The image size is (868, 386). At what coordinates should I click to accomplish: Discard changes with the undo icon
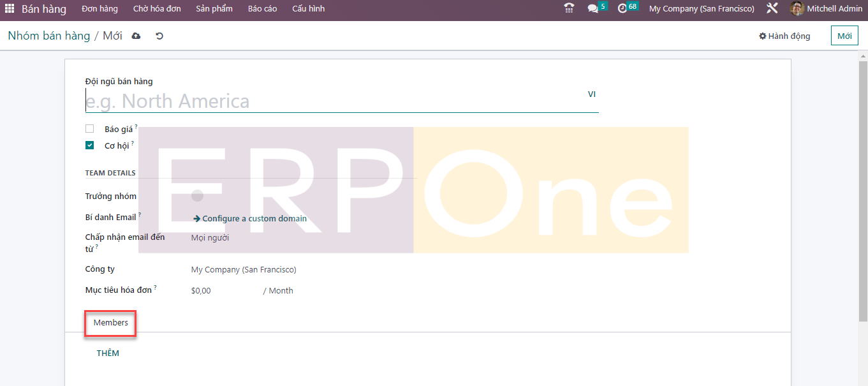(x=159, y=36)
